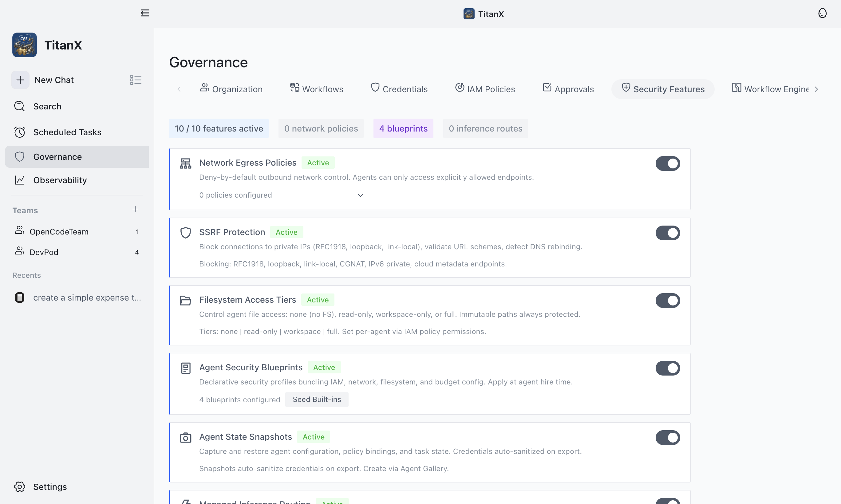Click the Seed Built-ins button
This screenshot has width=841, height=504.
(x=317, y=400)
